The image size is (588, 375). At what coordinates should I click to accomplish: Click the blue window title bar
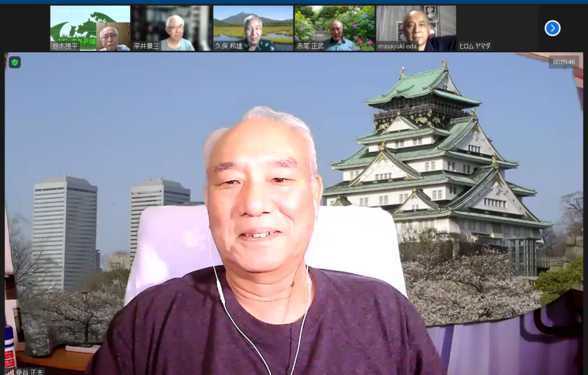tap(294, 2)
